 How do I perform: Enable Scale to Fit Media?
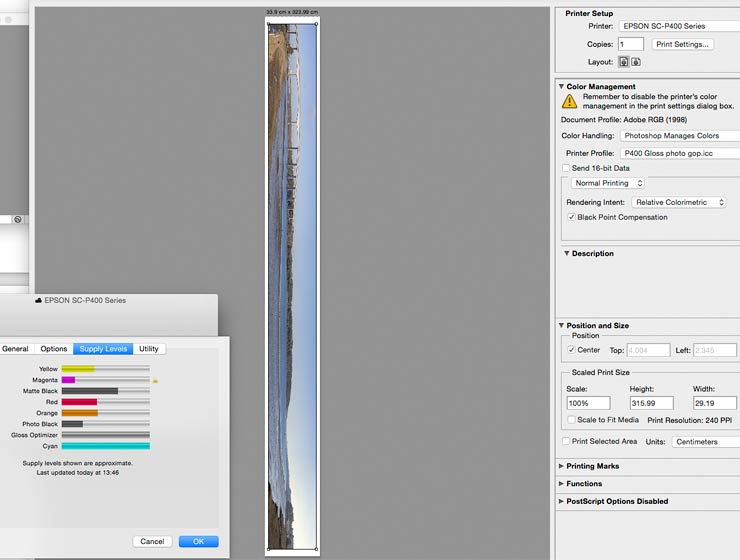pyautogui.click(x=572, y=419)
